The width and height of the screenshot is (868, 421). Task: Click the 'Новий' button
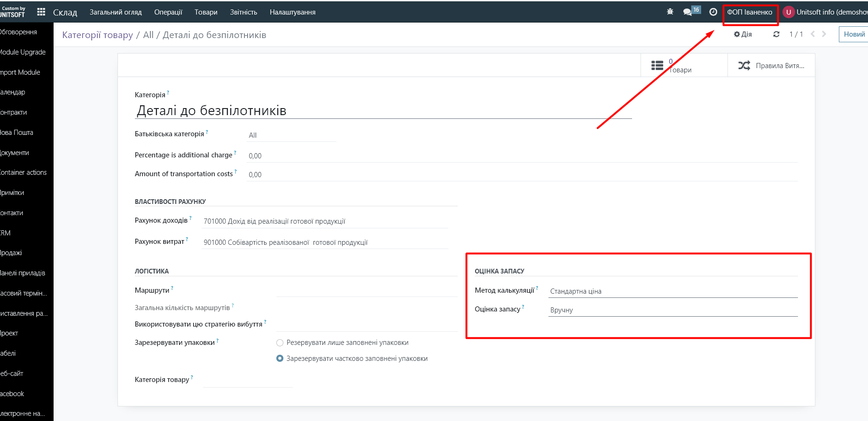click(x=853, y=34)
